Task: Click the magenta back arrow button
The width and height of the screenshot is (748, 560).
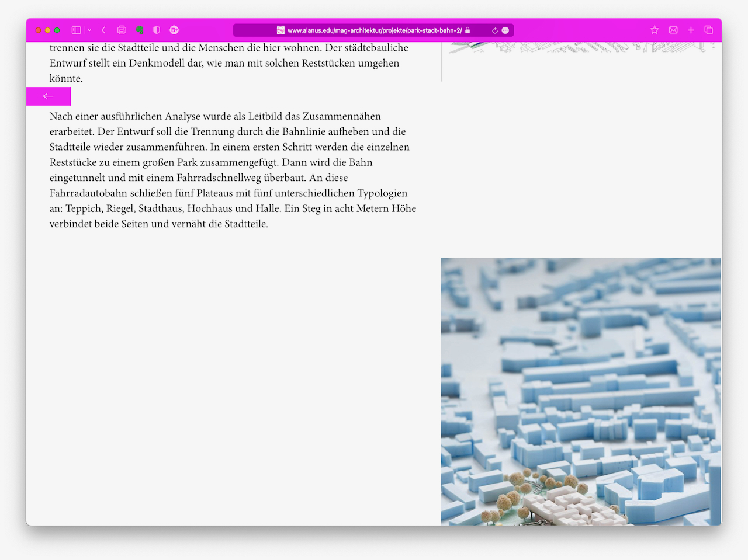Action: pyautogui.click(x=49, y=96)
